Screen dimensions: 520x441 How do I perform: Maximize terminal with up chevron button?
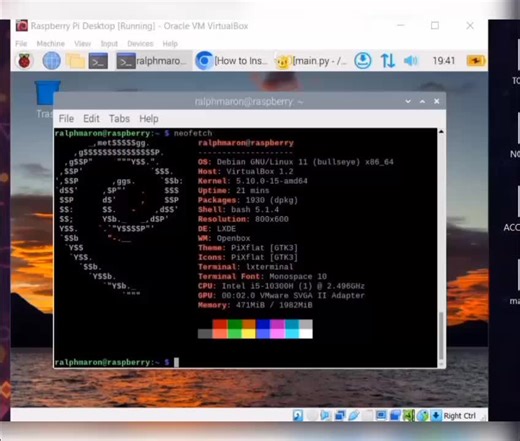pyautogui.click(x=422, y=101)
